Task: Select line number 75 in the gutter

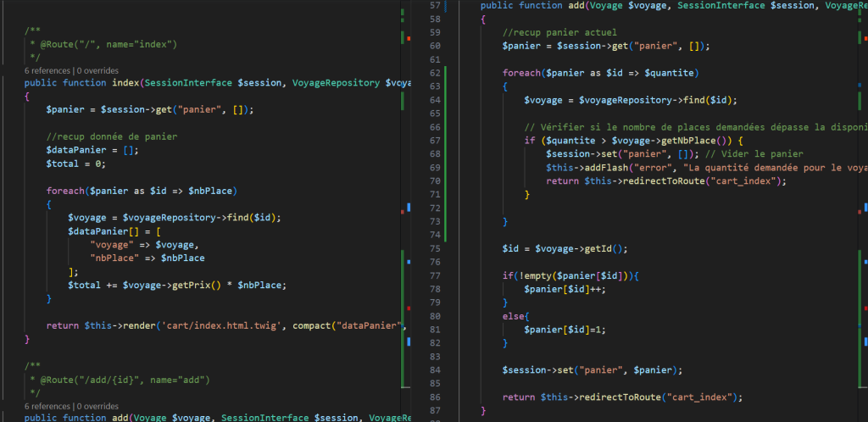Action: [435, 249]
